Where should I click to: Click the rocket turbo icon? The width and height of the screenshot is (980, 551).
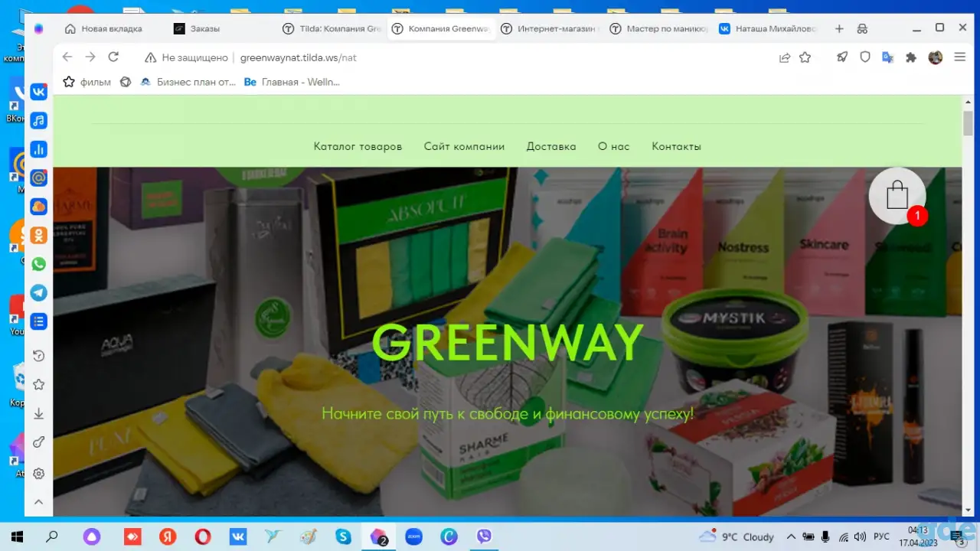[x=842, y=57]
